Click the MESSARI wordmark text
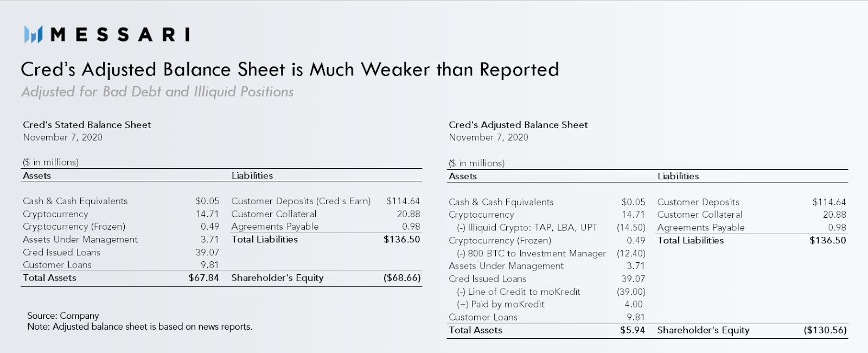The width and height of the screenshot is (868, 353). click(120, 35)
